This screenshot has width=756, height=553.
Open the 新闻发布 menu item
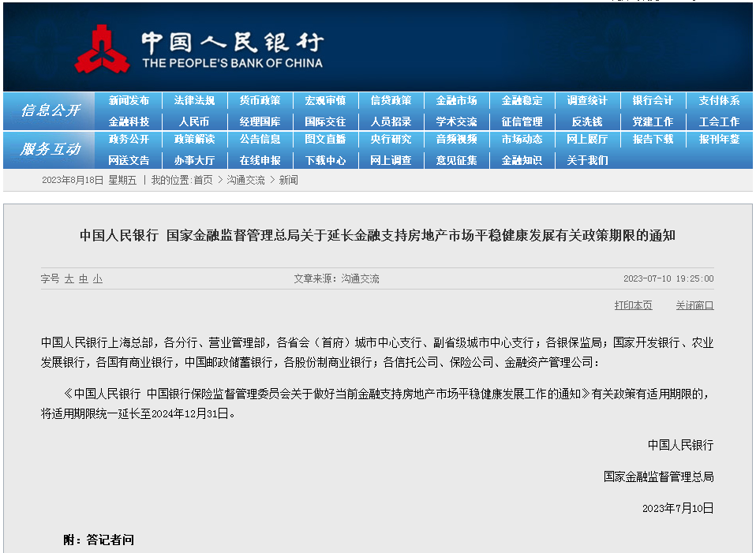(x=129, y=101)
